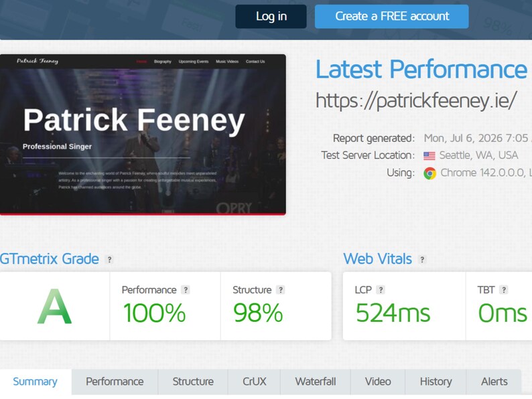Viewport: 532px width, 399px height.
Task: Open the Summary tab
Action: click(36, 382)
